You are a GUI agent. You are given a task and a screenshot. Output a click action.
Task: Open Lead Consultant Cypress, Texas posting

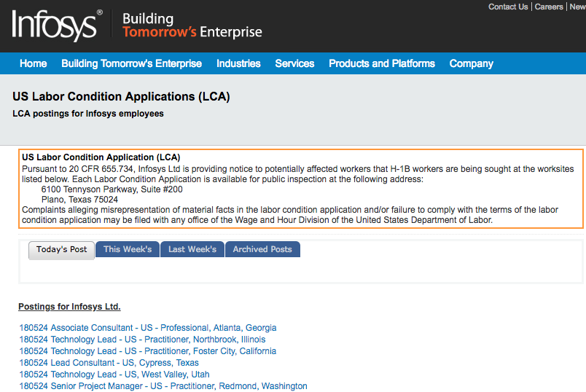[x=109, y=362]
